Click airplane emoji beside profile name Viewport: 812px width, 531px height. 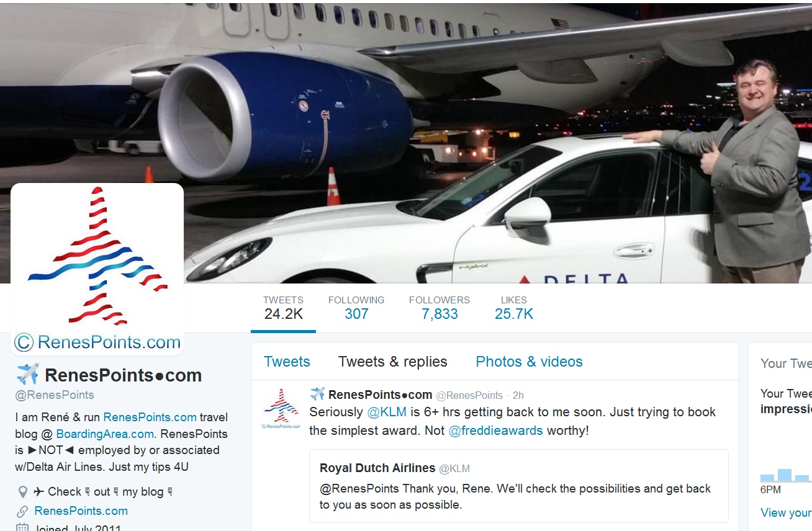[28, 374]
